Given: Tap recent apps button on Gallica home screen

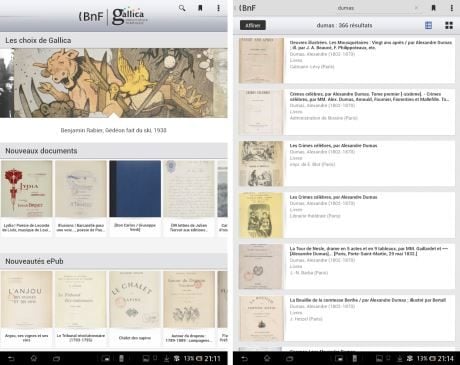Looking at the screenshot, I should [x=56, y=359].
